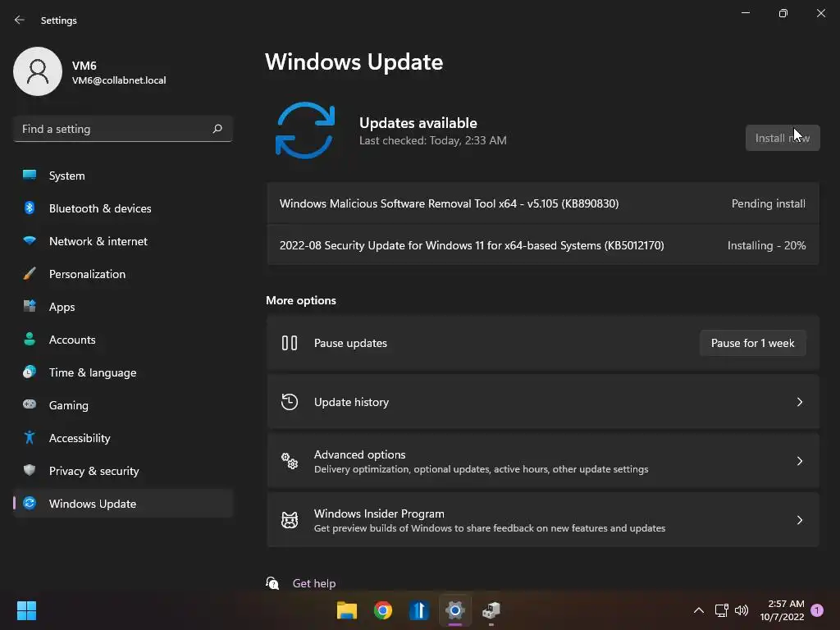Click Advanced options title text

(359, 454)
